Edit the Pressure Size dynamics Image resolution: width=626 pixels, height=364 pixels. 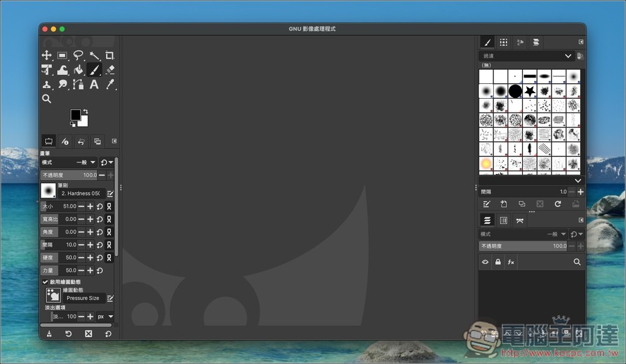pyautogui.click(x=110, y=298)
